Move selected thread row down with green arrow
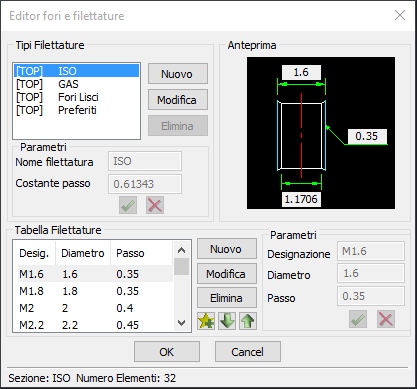 point(227,321)
